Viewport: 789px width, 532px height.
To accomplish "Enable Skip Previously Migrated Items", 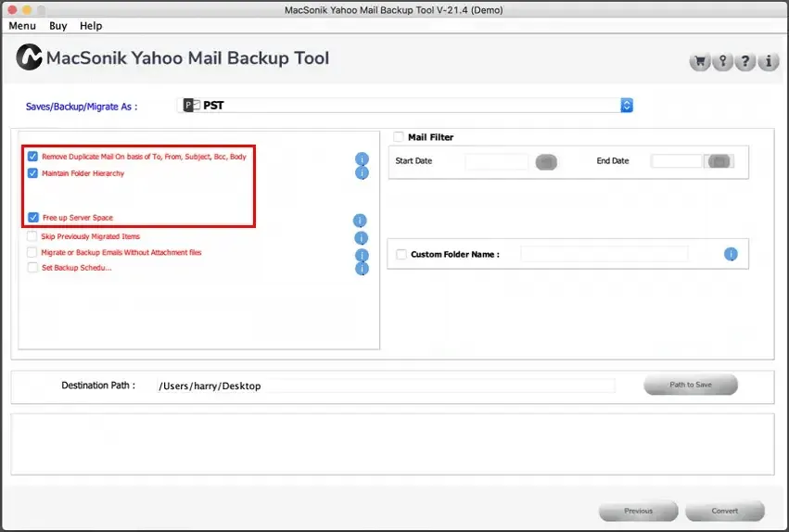I will point(32,236).
